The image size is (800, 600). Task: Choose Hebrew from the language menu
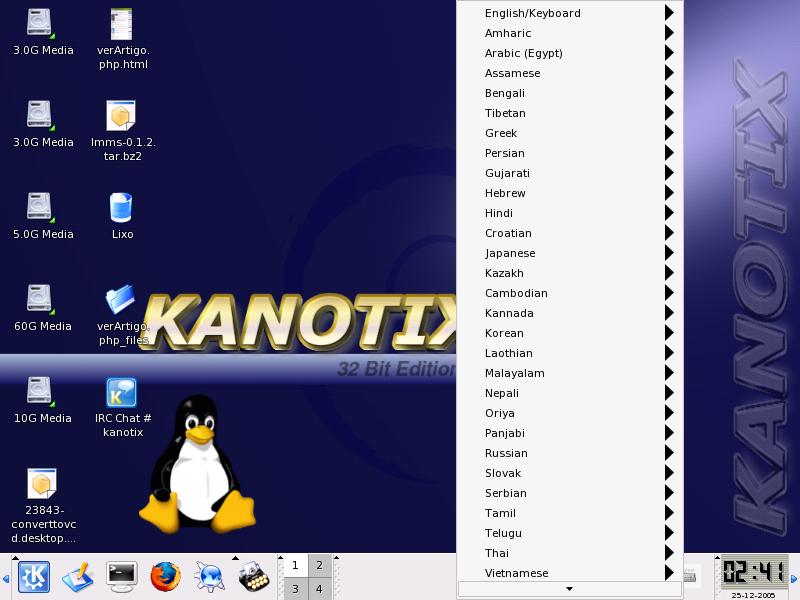tap(570, 193)
